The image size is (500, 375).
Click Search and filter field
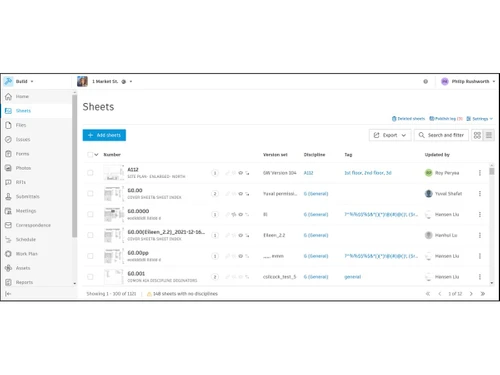click(441, 135)
